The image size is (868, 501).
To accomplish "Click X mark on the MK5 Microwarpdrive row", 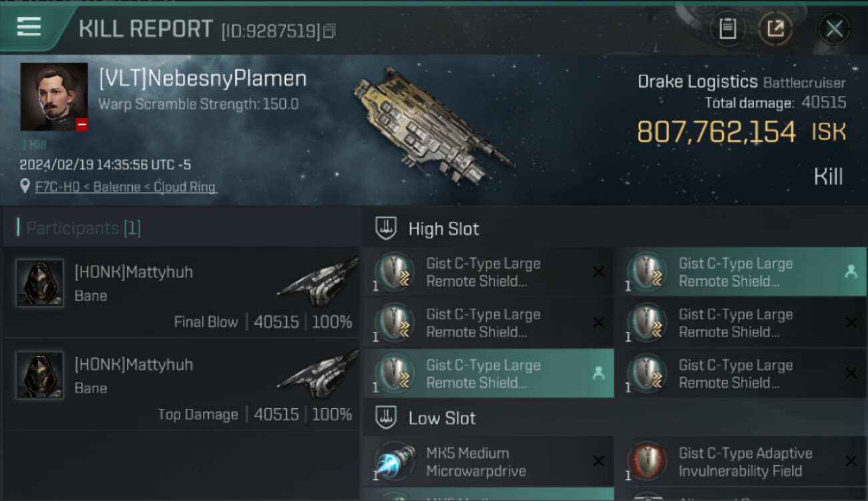I will pos(598,462).
